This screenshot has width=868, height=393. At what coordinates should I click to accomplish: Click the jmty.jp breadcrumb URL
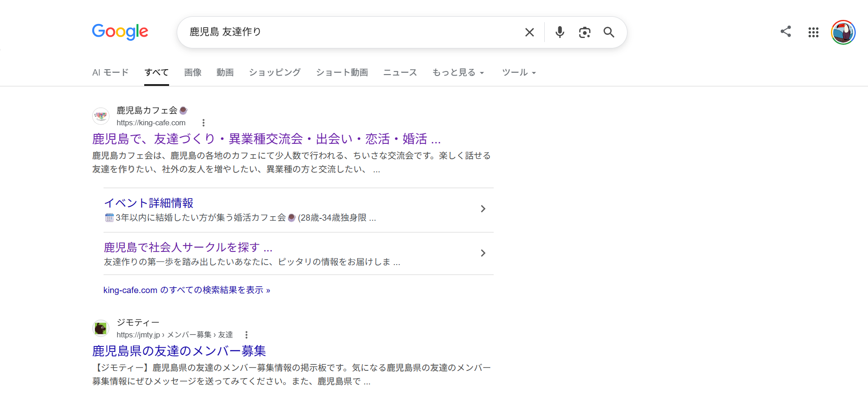[x=175, y=335]
